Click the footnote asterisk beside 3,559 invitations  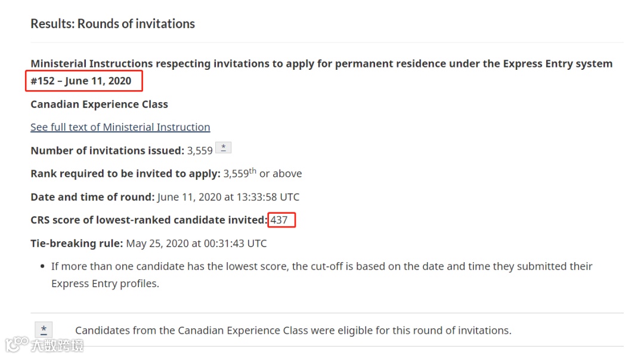pyautogui.click(x=223, y=148)
